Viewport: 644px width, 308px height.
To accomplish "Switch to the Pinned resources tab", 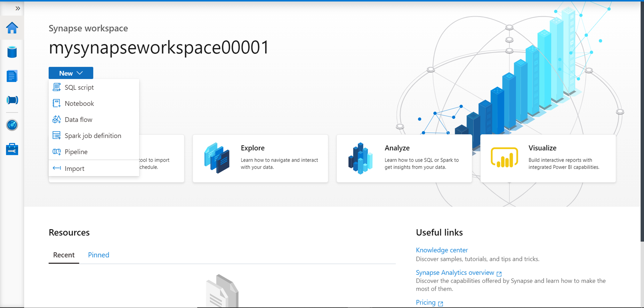I will pos(99,255).
